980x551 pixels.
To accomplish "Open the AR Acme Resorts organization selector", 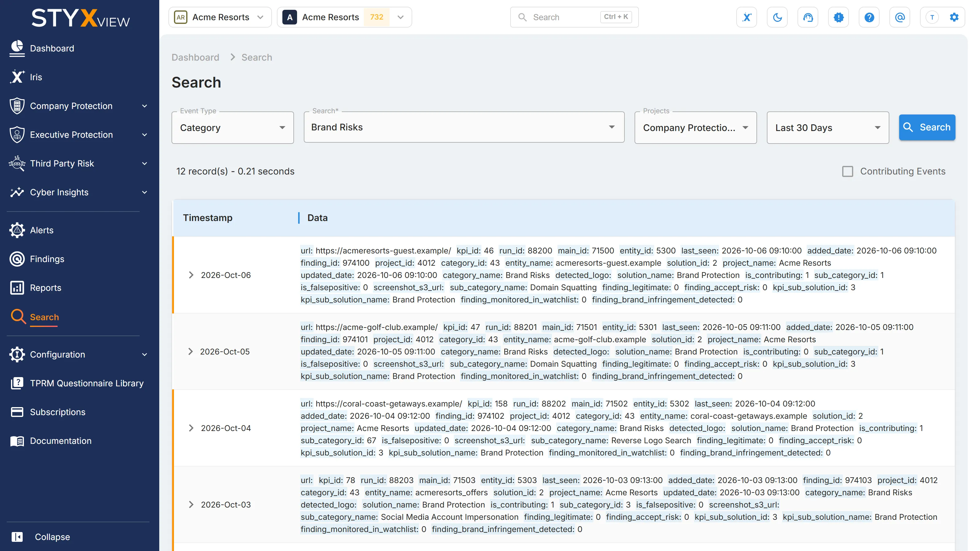I will click(x=220, y=17).
